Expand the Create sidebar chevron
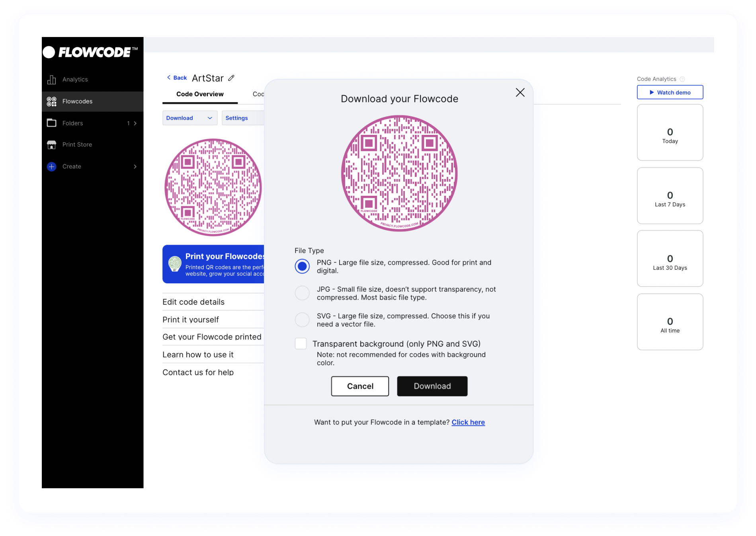The height and width of the screenshot is (536, 756). pos(135,167)
